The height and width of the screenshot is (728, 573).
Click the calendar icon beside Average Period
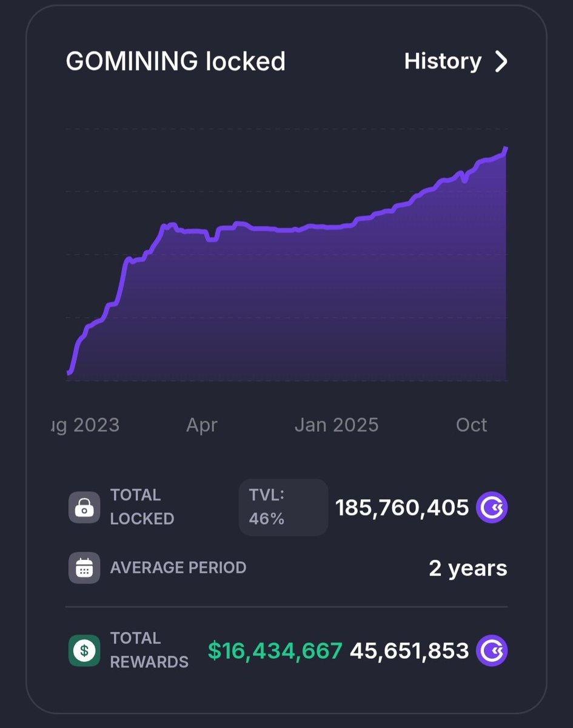[84, 568]
